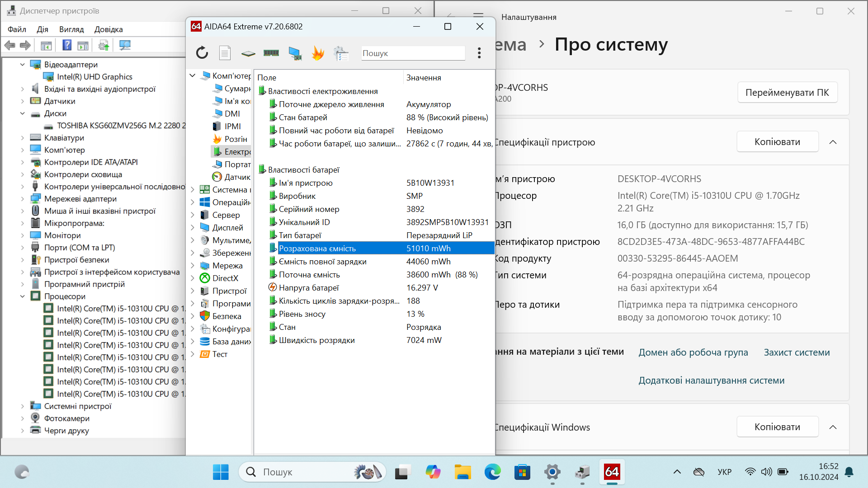Open the Захист системи link
The height and width of the screenshot is (488, 868).
coord(797,352)
